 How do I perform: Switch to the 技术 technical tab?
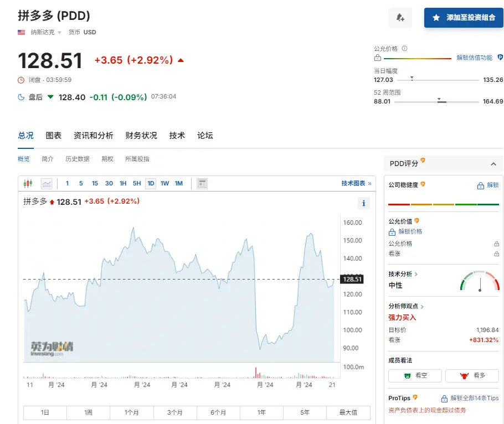pyautogui.click(x=177, y=136)
